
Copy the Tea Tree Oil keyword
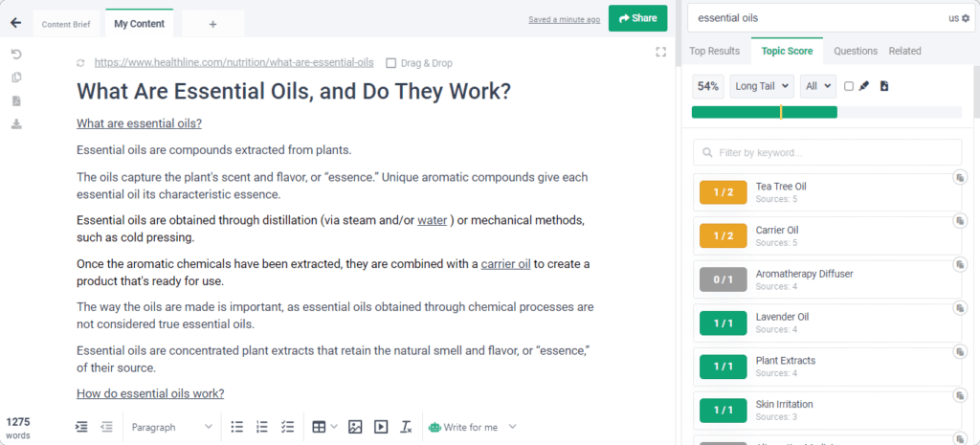click(959, 178)
